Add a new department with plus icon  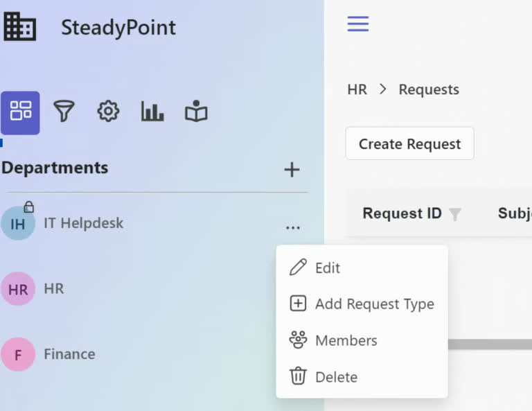tap(292, 170)
